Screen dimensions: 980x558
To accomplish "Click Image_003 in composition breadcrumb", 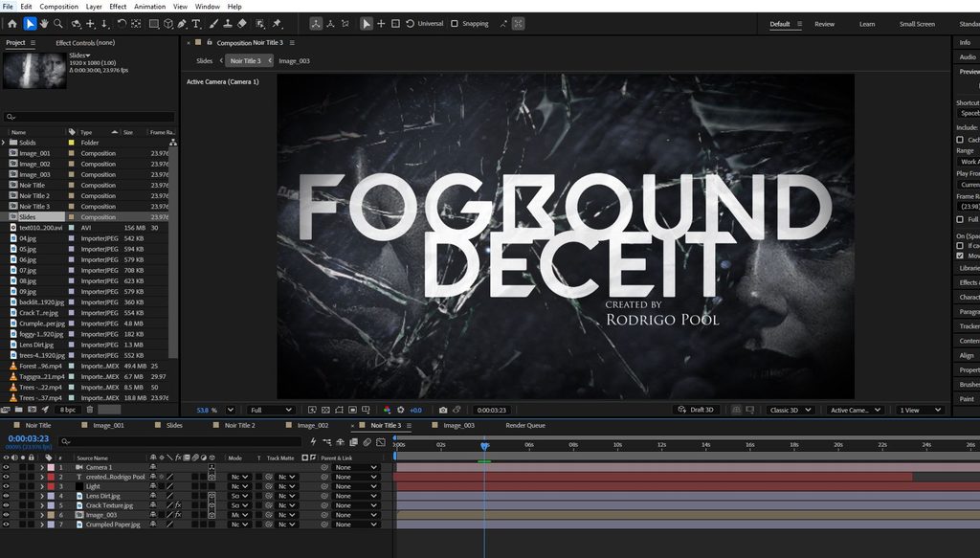I will (x=294, y=60).
